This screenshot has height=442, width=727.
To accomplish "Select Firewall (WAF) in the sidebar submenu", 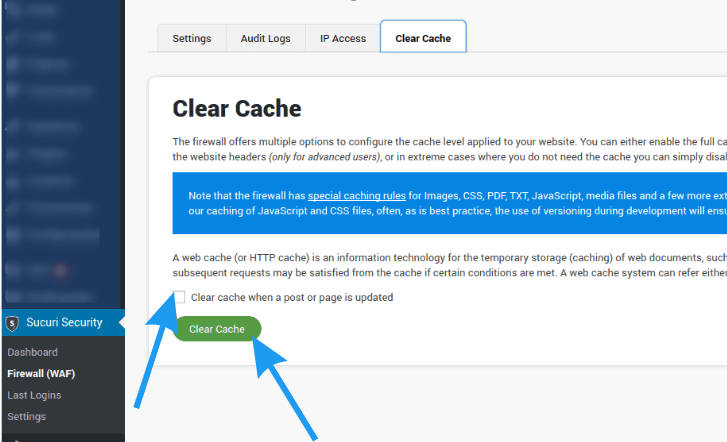I will [x=41, y=374].
